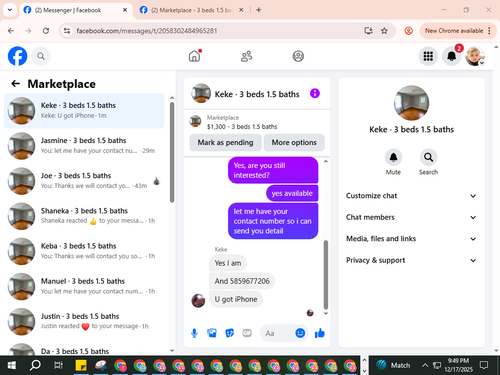Choose a sticker icon in composer
The image size is (500, 375).
coord(229,333)
